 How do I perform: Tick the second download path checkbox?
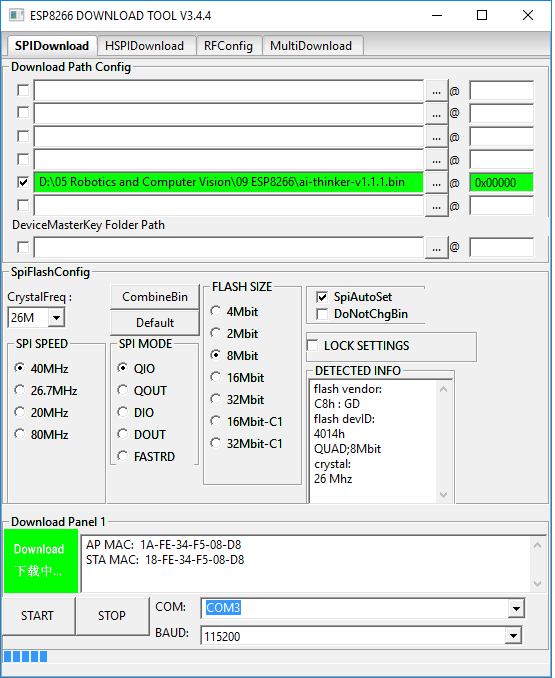pos(23,113)
